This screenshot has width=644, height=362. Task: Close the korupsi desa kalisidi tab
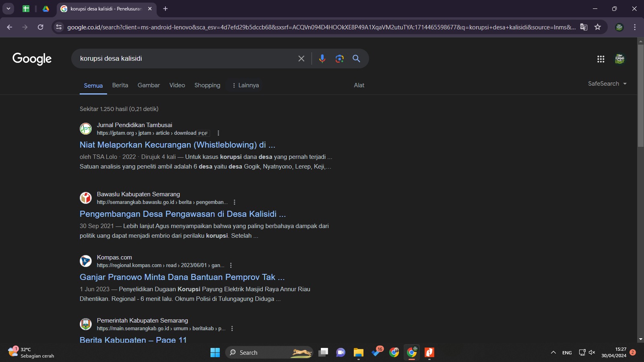(x=150, y=8)
